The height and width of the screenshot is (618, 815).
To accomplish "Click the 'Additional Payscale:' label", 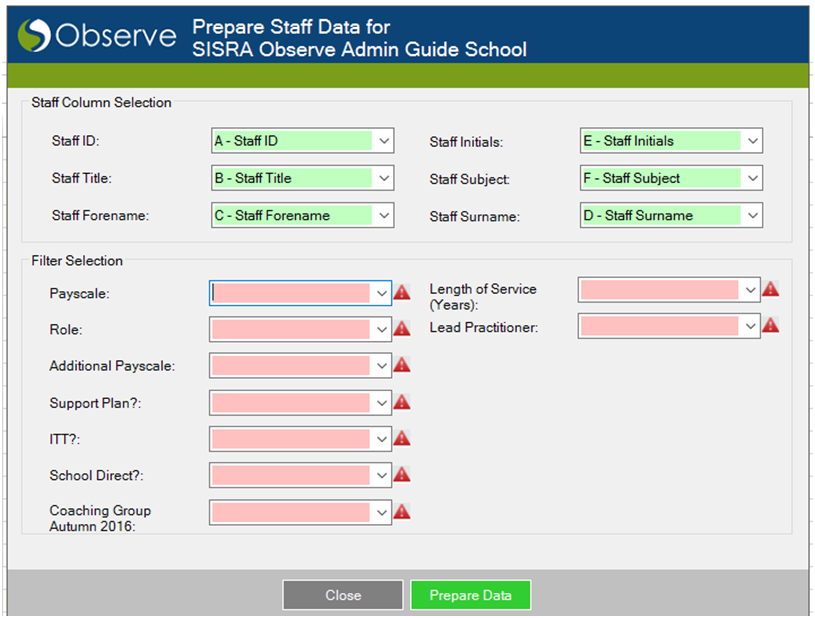I will pos(112,366).
